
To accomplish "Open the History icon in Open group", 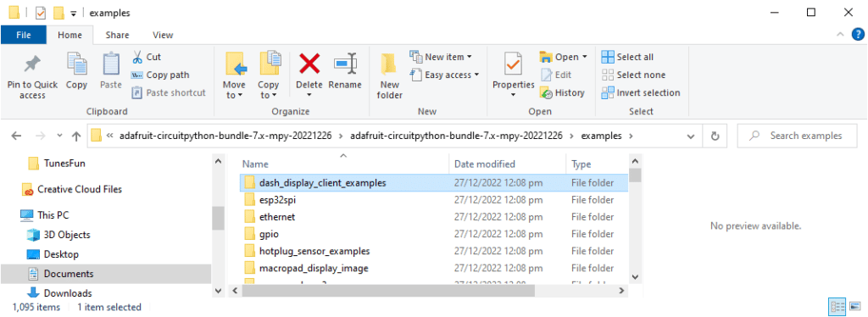I will point(547,93).
